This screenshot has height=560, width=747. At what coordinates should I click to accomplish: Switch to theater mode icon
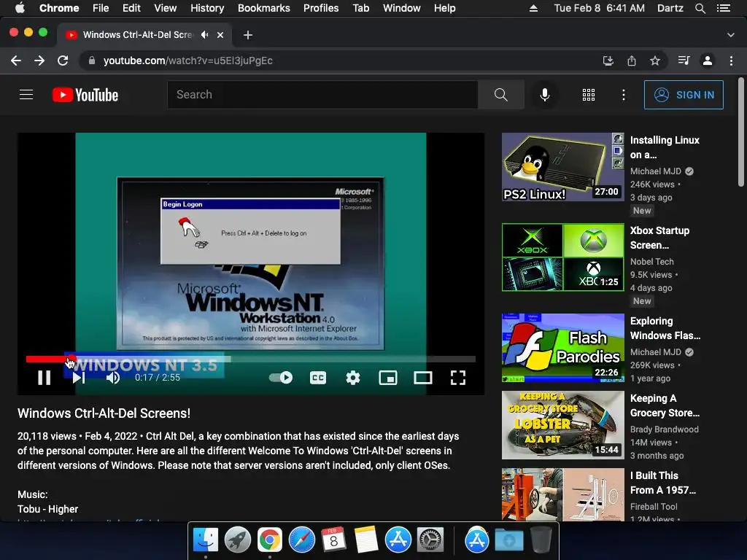pos(423,378)
